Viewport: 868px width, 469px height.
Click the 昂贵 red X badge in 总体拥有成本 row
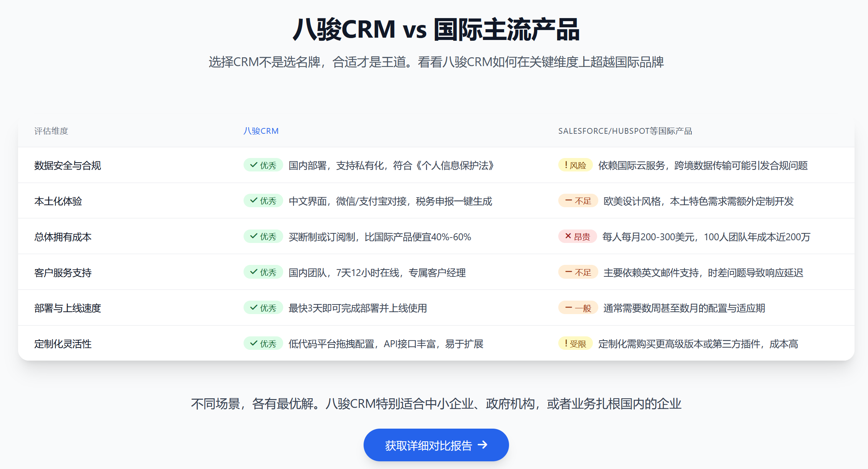click(x=577, y=236)
